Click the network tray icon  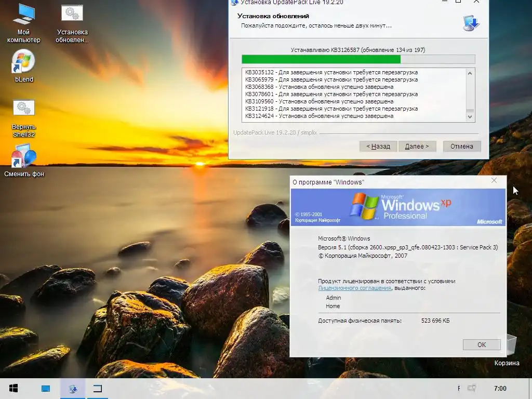(472, 388)
